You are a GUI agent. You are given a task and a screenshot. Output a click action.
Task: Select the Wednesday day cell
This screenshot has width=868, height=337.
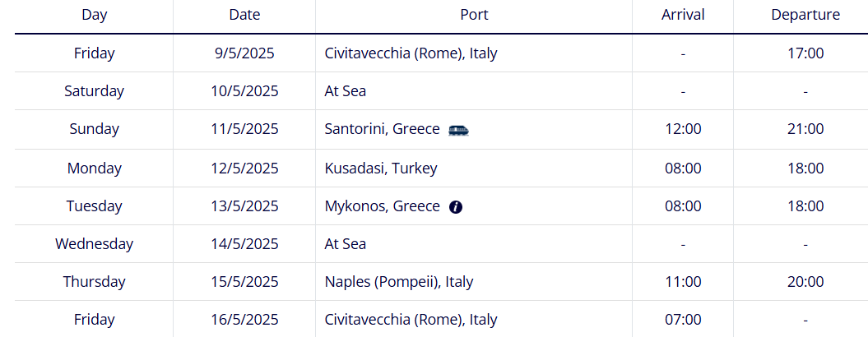pyautogui.click(x=94, y=244)
